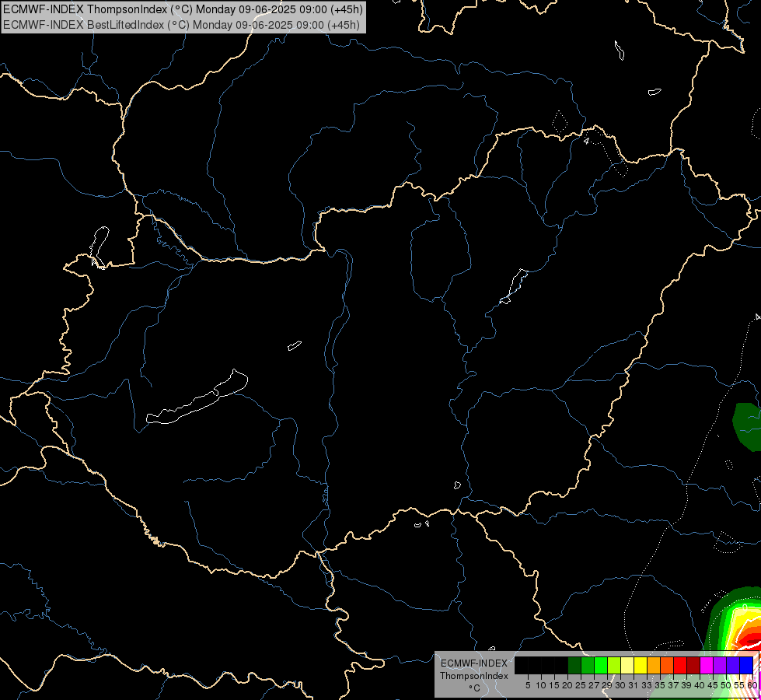761x700 pixels.
Task: Select the medium green 25-27 legend swatch
Action: tap(587, 665)
